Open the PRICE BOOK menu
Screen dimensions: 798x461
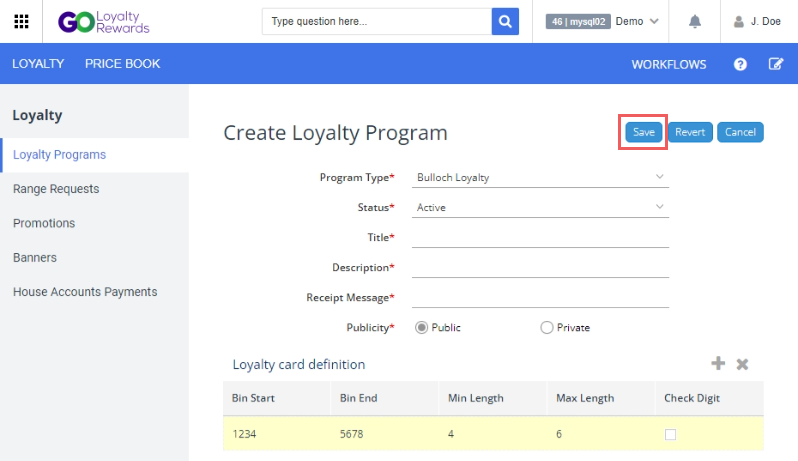pyautogui.click(x=123, y=64)
